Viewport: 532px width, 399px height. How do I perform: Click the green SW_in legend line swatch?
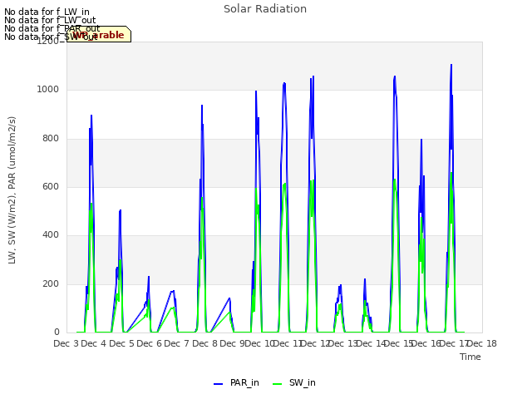(x=277, y=384)
